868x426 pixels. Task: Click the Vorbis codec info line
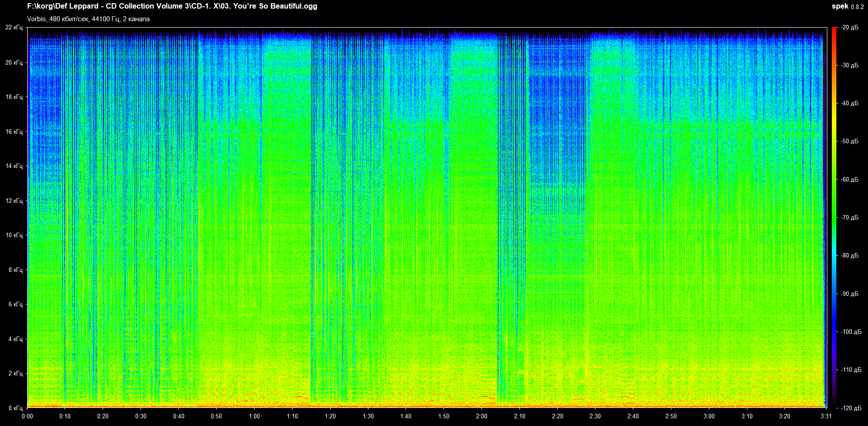click(x=88, y=19)
